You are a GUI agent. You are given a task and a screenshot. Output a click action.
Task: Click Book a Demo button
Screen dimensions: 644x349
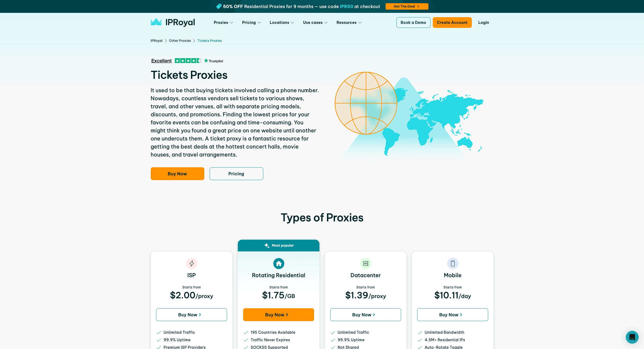click(413, 23)
